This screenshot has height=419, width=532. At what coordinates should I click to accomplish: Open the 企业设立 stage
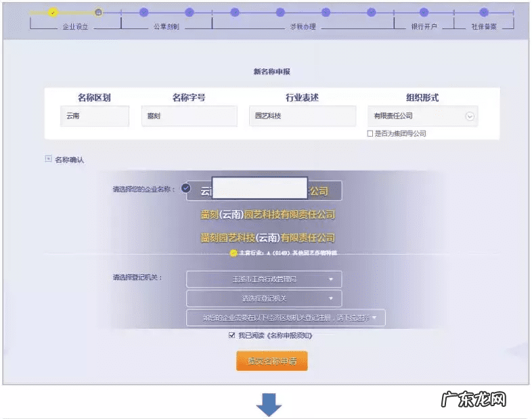75,26
